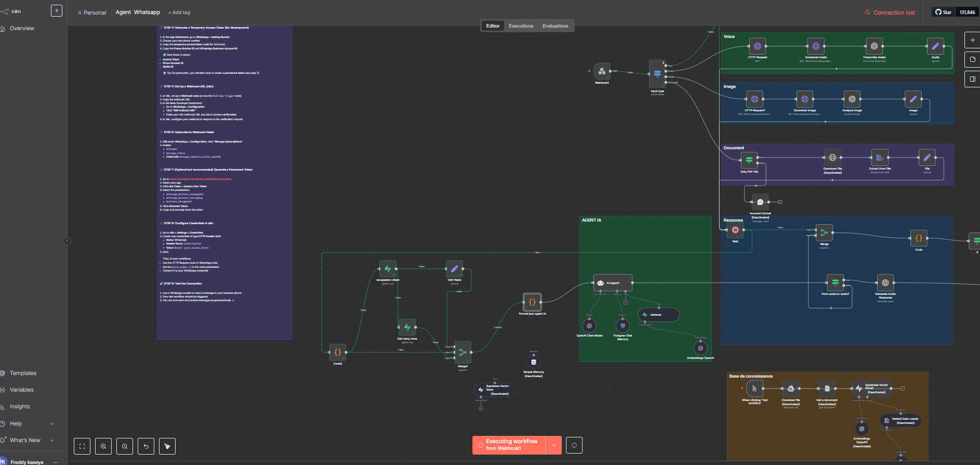Zoom out of the canvas
This screenshot has height=465, width=980.
[125, 446]
